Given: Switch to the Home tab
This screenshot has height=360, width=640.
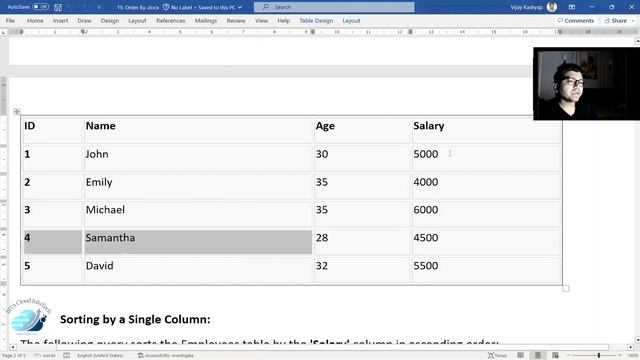Looking at the screenshot, I should [x=35, y=20].
